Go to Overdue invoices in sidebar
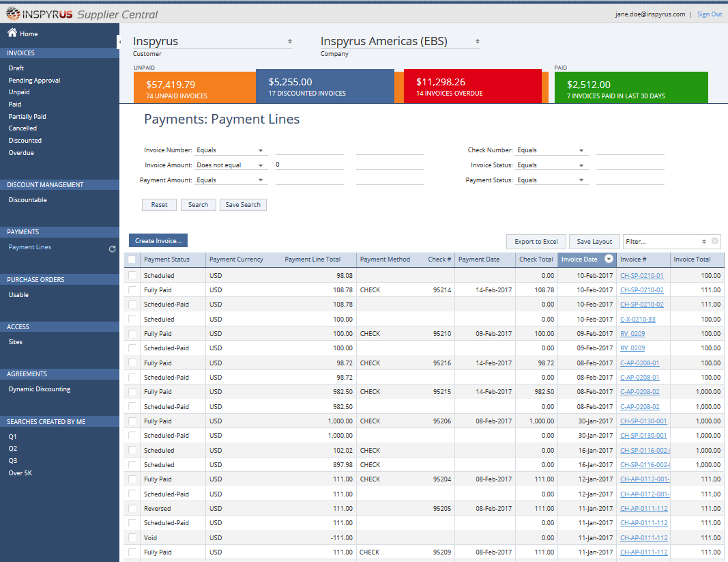The image size is (728, 562). [x=21, y=152]
